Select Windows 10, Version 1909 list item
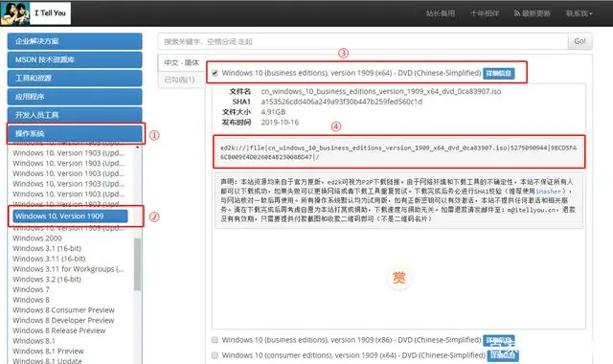 70,216
